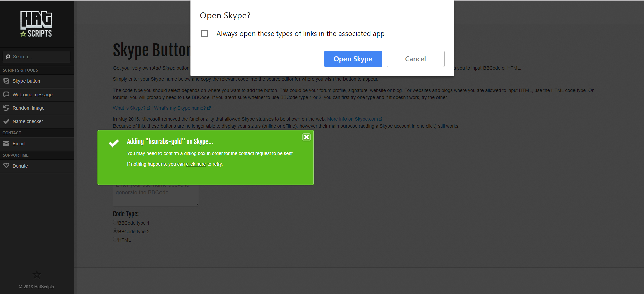Viewport: 644px width, 294px height.
Task: Click the Donate heart icon
Action: coord(6,165)
